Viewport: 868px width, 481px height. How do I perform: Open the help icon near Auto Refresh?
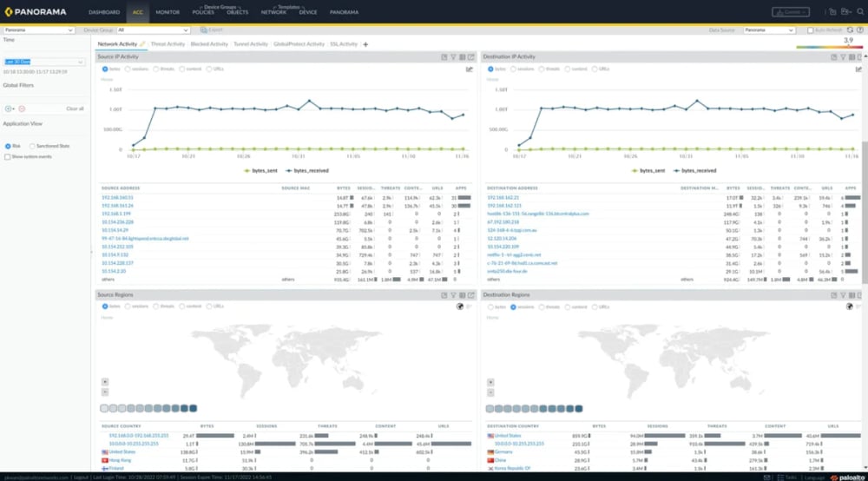[x=859, y=30]
